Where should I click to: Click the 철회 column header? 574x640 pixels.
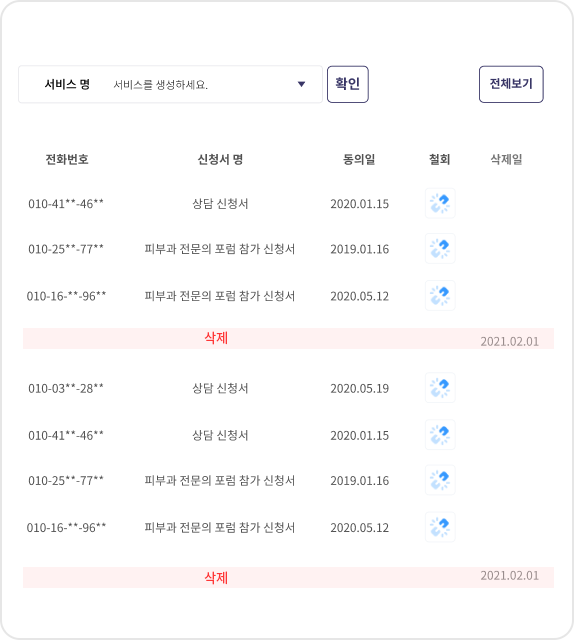[x=440, y=159]
